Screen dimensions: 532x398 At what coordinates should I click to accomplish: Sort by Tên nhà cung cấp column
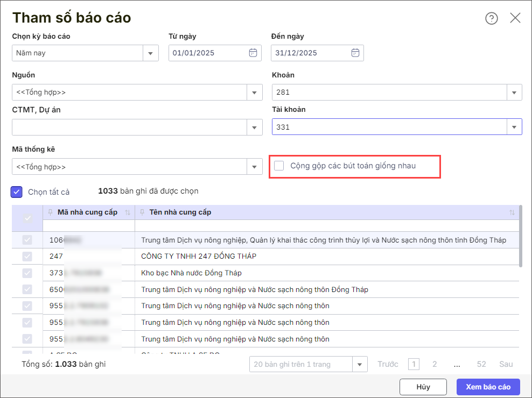(512, 212)
